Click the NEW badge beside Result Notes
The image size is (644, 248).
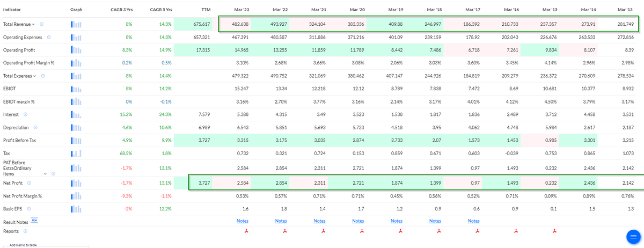point(34,220)
